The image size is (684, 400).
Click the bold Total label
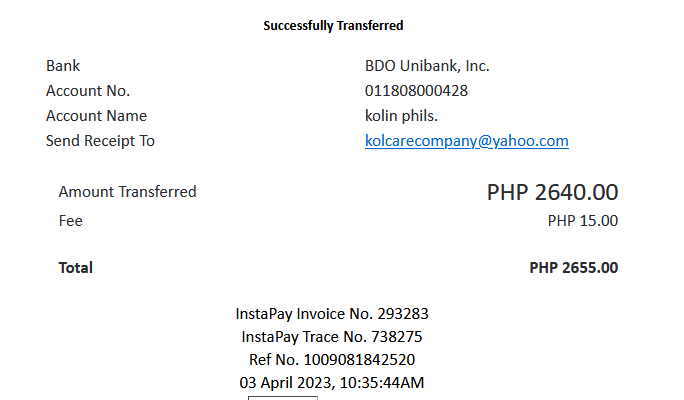[76, 268]
